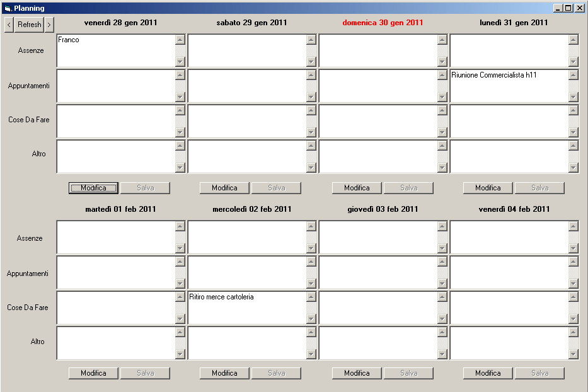The image size is (588, 392).
Task: Go to previous days with the left arrow button
Action: (x=9, y=25)
